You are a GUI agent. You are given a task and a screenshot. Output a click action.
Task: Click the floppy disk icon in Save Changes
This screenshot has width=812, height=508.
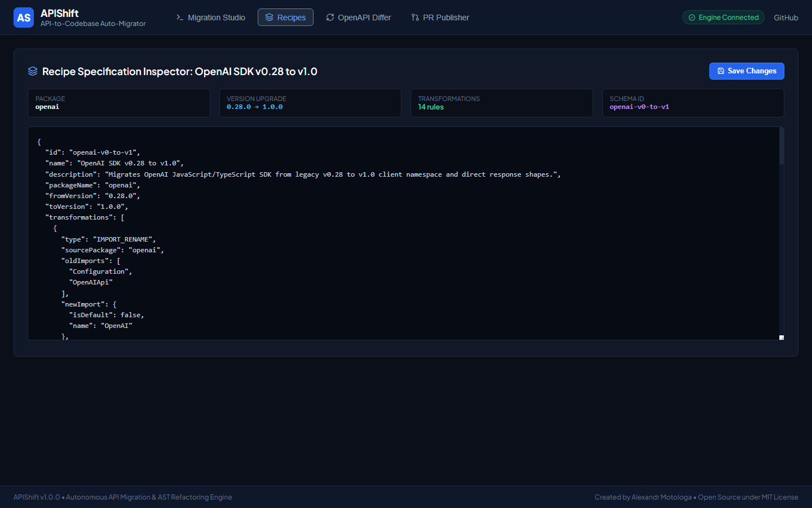[721, 71]
